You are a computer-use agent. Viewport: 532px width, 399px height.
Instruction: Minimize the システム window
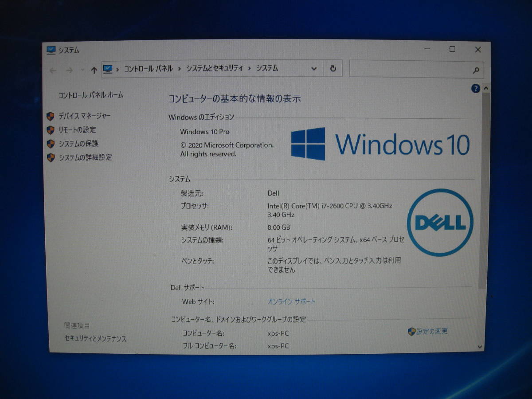pos(426,50)
